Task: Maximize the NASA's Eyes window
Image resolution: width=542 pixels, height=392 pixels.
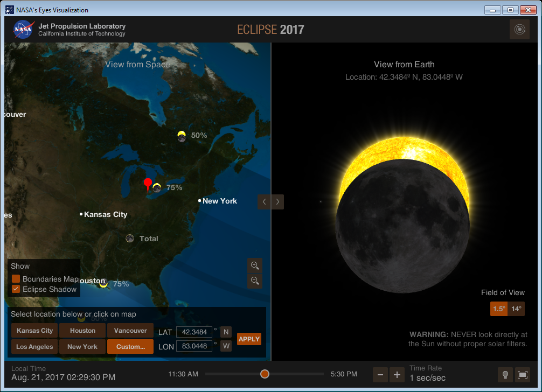Action: click(x=510, y=10)
